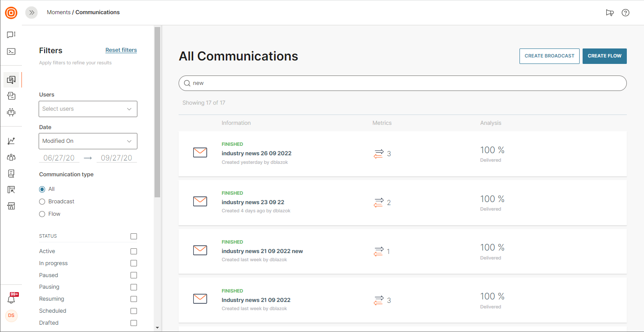
Task: Open the People icon in sidebar
Action: 11,157
